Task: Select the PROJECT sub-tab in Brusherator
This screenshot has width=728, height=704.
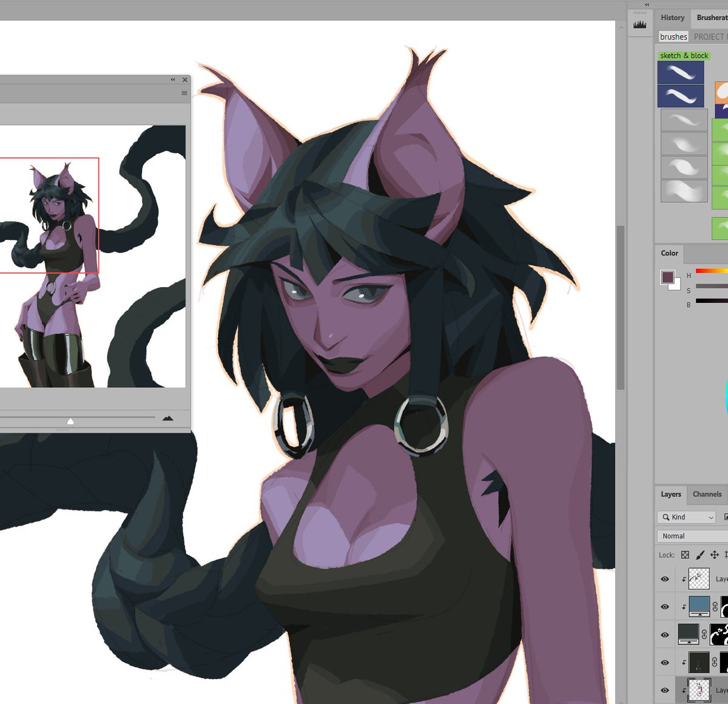Action: [710, 36]
